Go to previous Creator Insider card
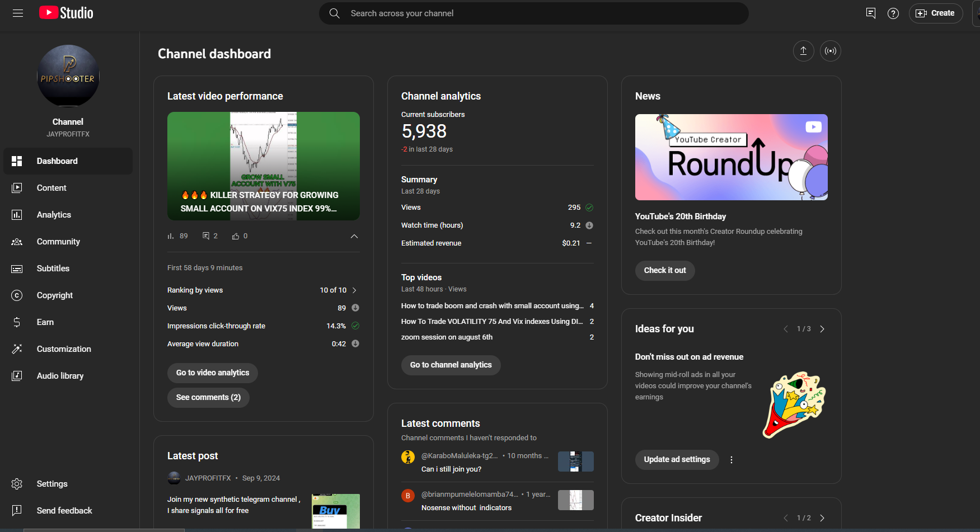 coord(786,518)
